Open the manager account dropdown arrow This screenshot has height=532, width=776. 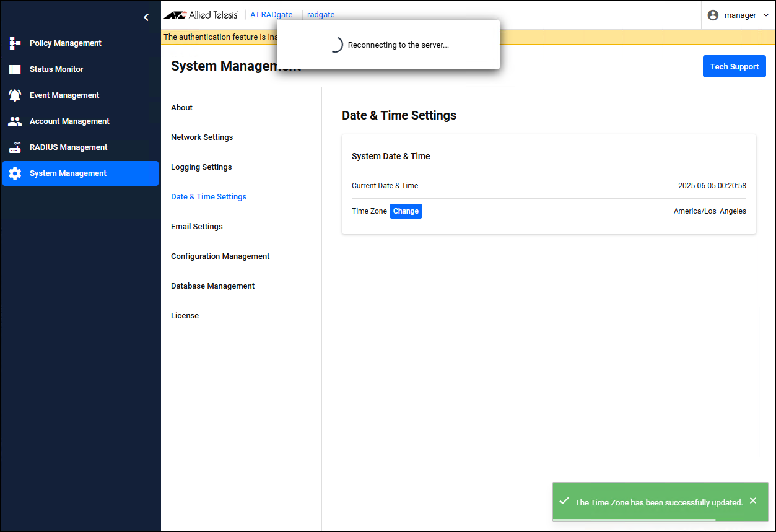[x=766, y=15]
